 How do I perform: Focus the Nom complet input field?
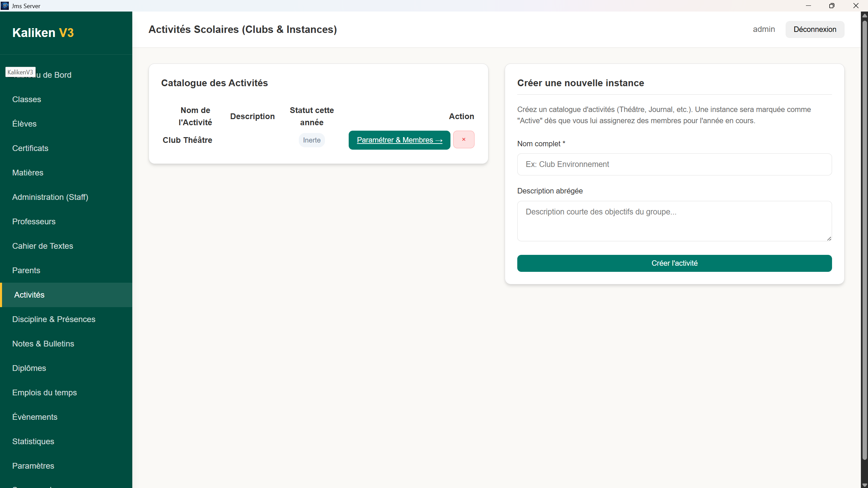tap(674, 164)
